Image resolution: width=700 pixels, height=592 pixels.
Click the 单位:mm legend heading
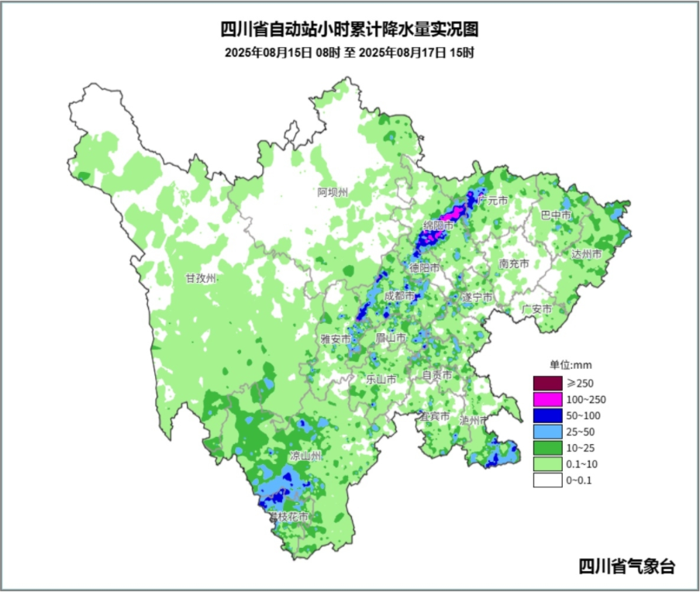coord(571,364)
